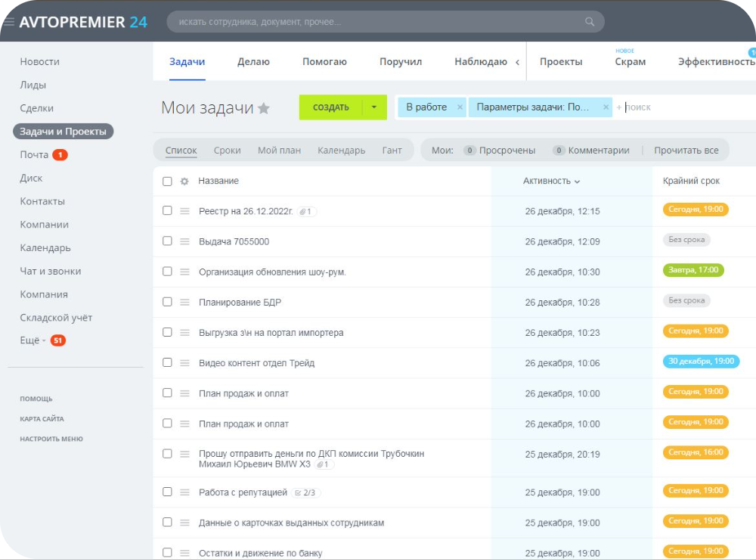Select checkbox for Видео контент отдел Трейд
756x559 pixels.
tap(167, 362)
